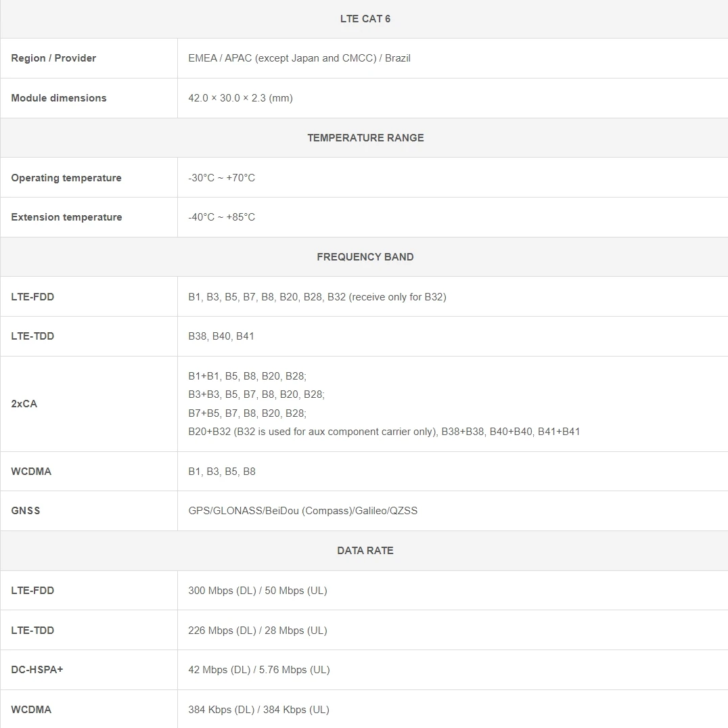The width and height of the screenshot is (728, 728).
Task: Select the "Operating temperature" label
Action: coord(66,178)
